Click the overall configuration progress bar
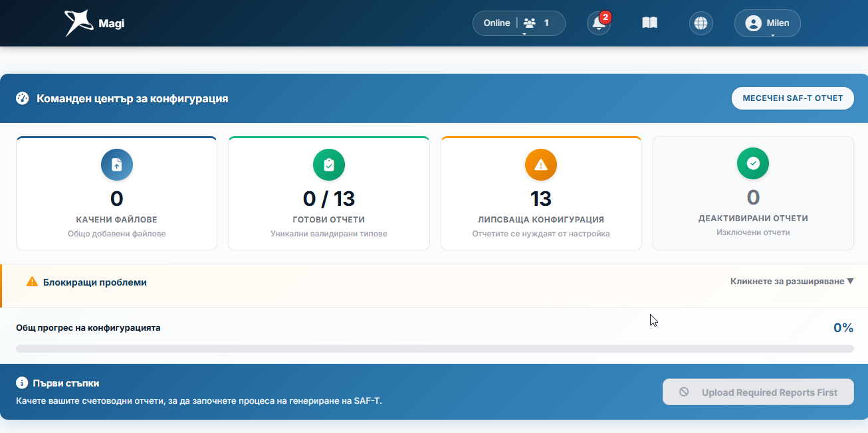The height and width of the screenshot is (433, 868). click(435, 349)
